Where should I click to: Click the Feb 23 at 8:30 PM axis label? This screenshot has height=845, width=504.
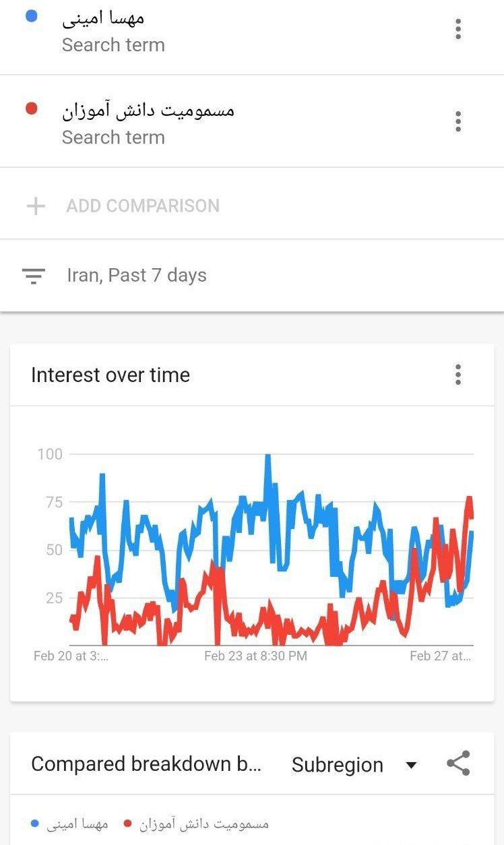pyautogui.click(x=255, y=656)
